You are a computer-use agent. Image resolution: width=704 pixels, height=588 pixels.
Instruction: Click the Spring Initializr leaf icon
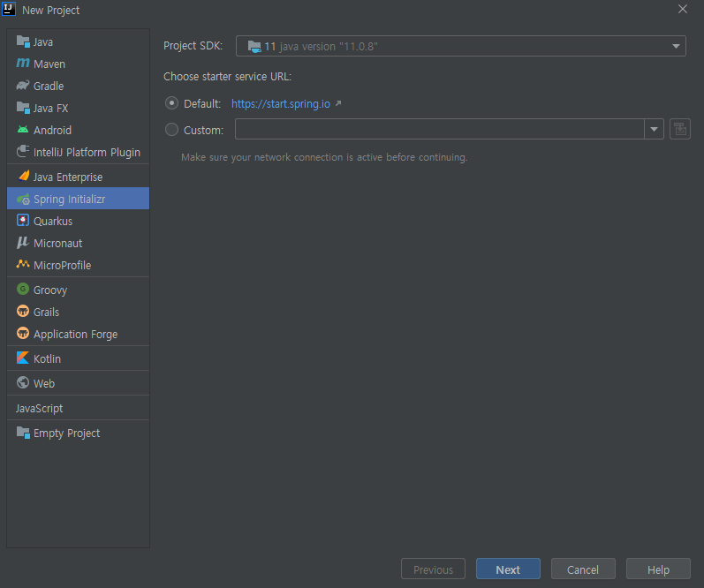[x=23, y=199]
